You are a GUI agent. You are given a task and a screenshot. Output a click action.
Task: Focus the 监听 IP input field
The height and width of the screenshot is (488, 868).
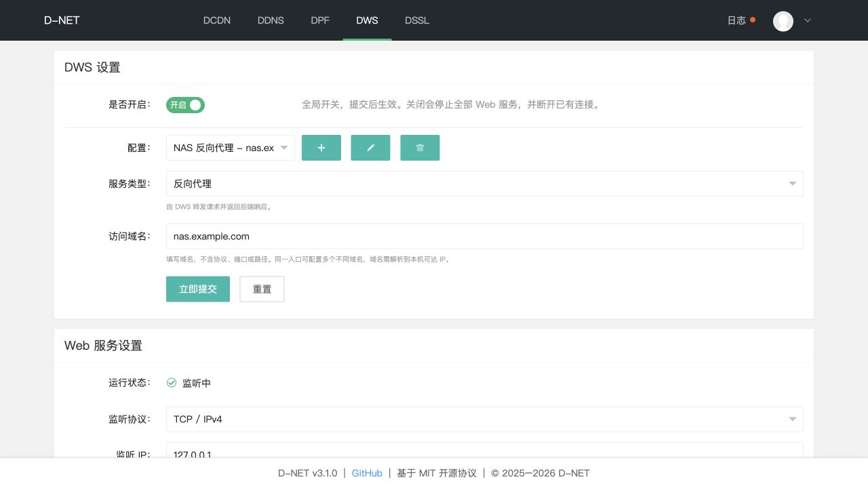tap(485, 451)
